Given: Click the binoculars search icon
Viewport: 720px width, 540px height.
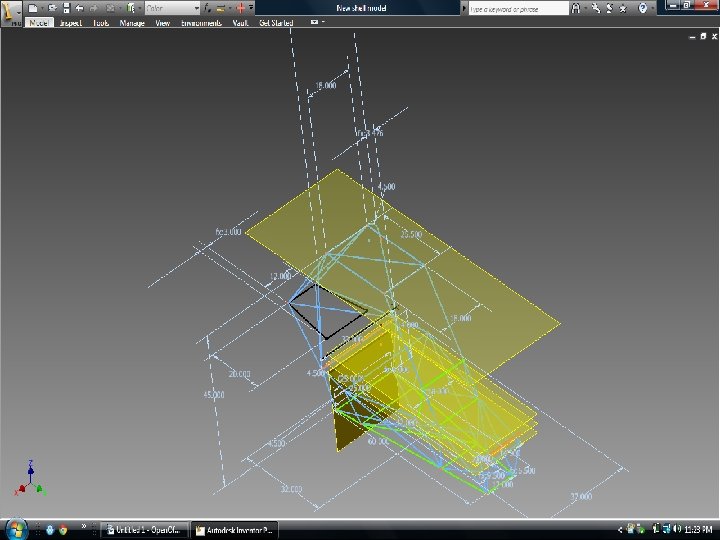Looking at the screenshot, I should click(x=576, y=8).
